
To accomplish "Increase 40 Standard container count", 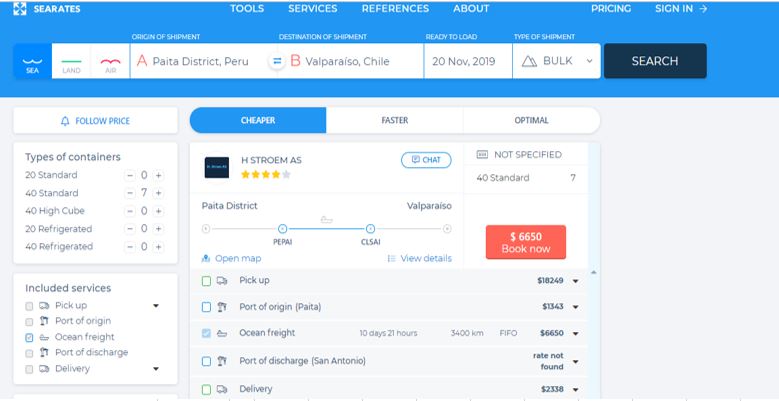I will [158, 193].
